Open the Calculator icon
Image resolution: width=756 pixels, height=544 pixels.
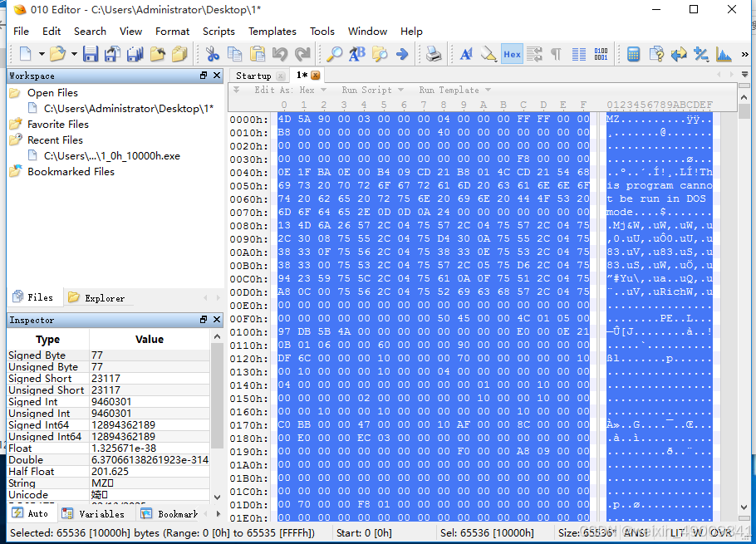633,54
